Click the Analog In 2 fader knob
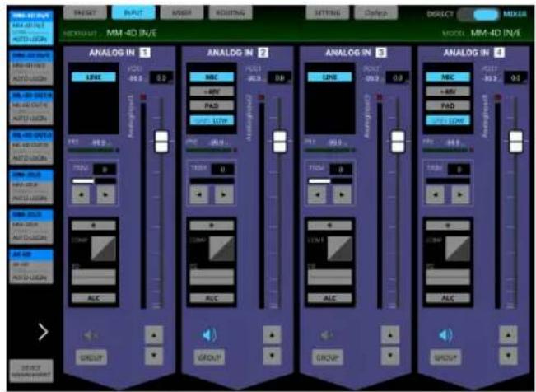The image size is (536, 392). pyautogui.click(x=280, y=142)
